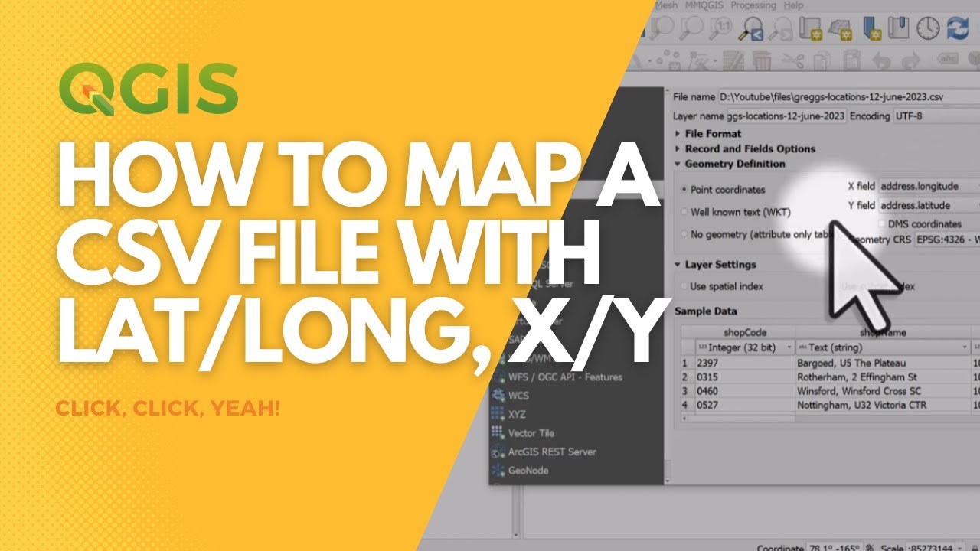Expand Record and Fields Options section
Viewport: 980px width, 551px height.
(745, 148)
